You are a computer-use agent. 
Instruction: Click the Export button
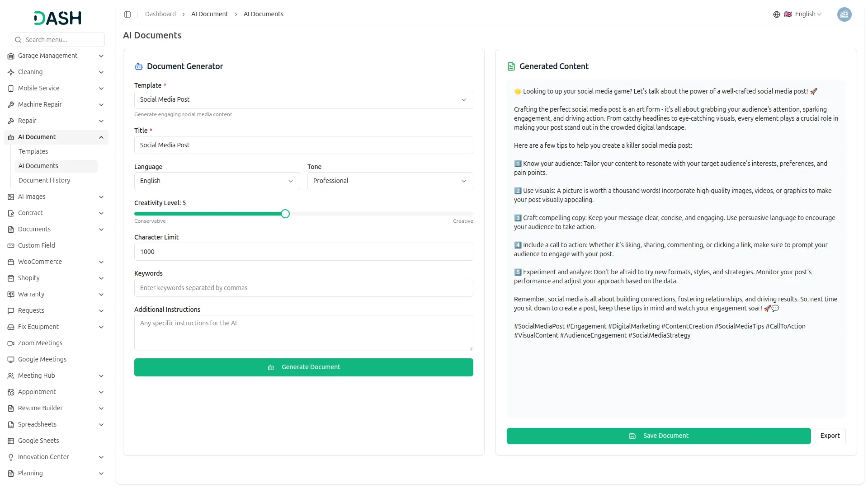pos(830,436)
